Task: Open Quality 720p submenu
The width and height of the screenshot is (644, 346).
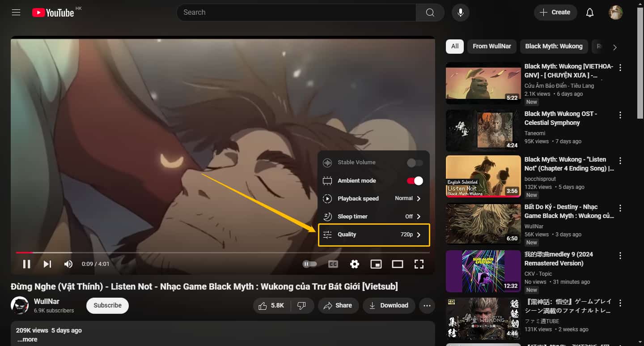Action: click(374, 235)
